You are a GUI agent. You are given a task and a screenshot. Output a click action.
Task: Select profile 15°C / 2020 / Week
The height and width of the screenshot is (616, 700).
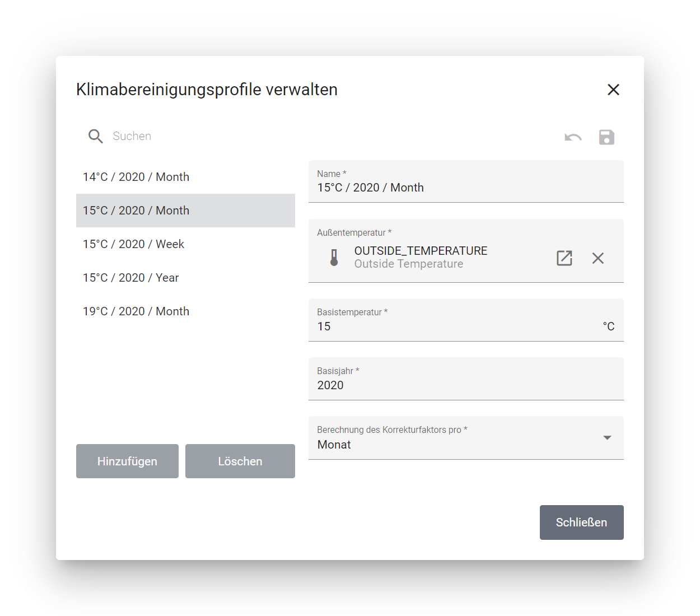click(185, 244)
